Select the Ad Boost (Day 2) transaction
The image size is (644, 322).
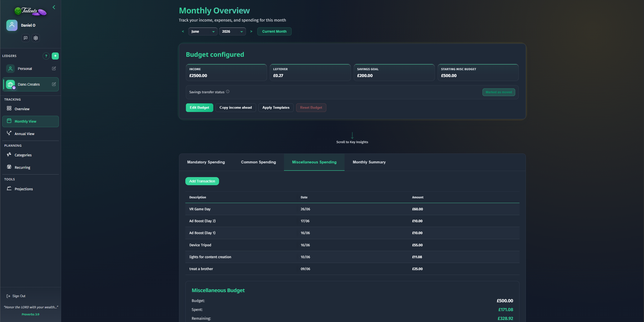[x=352, y=221]
